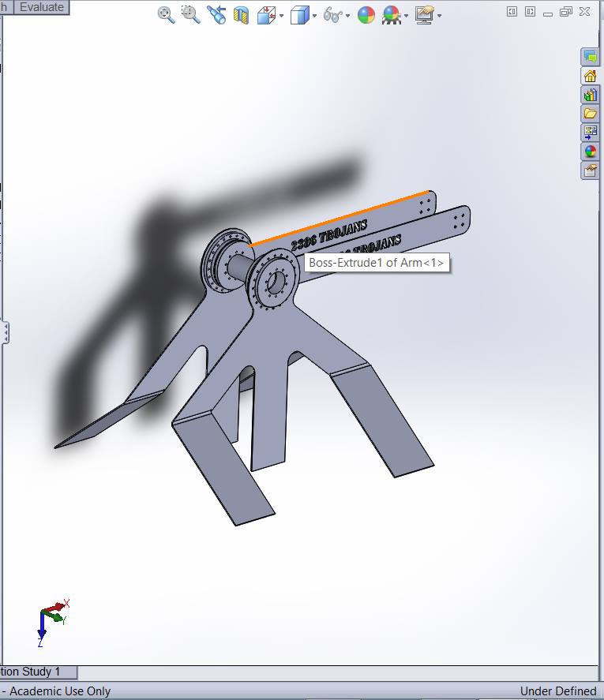Select the upper 2386 TROJANS engraved text
Screen dimensions: 604x700
(329, 235)
